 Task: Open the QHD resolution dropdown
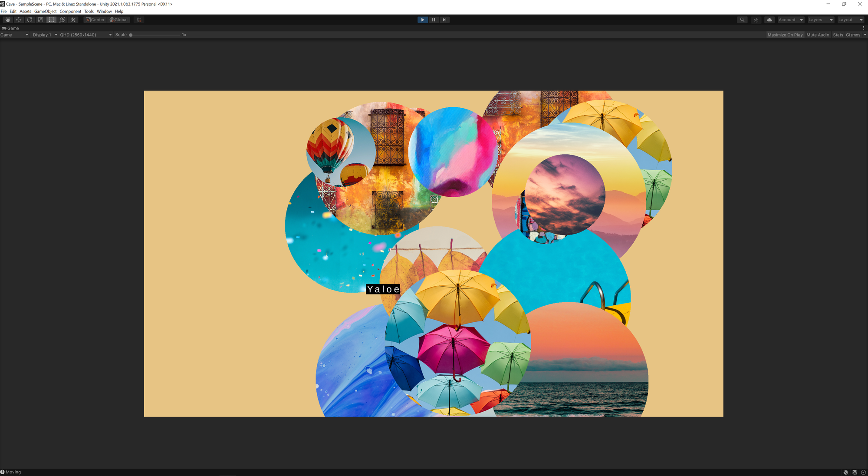pos(85,35)
